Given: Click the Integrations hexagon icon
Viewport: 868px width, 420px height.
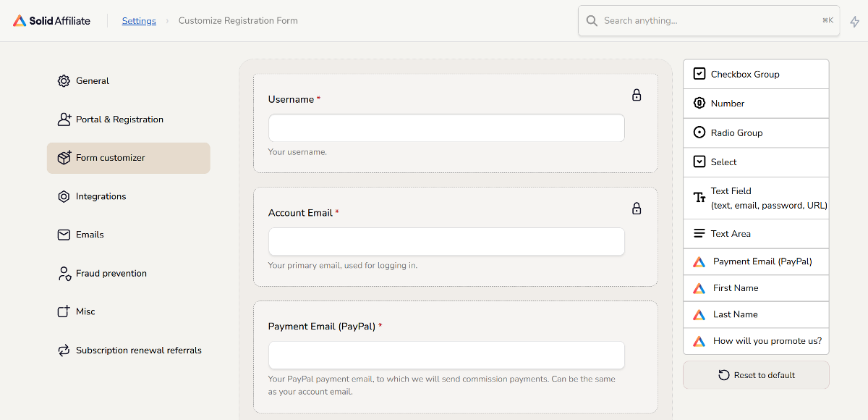Looking at the screenshot, I should click(64, 196).
